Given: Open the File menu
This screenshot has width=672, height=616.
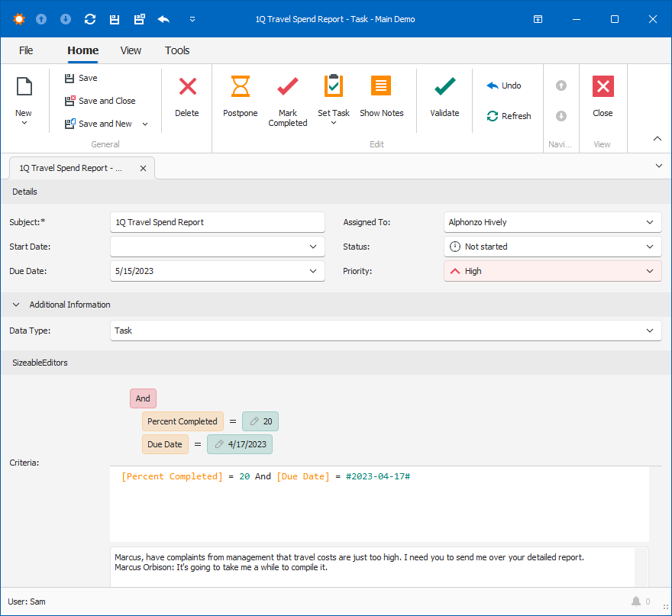Looking at the screenshot, I should (25, 50).
